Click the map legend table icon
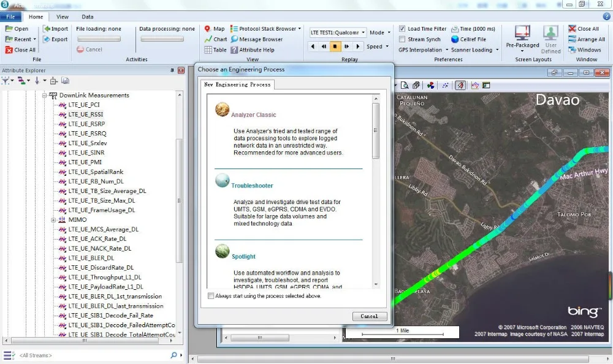 (x=486, y=85)
